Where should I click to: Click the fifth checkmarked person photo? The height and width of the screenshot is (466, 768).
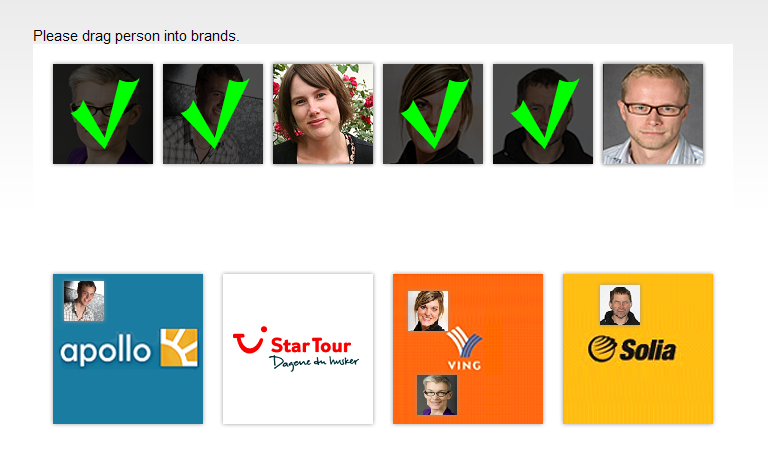(x=543, y=114)
